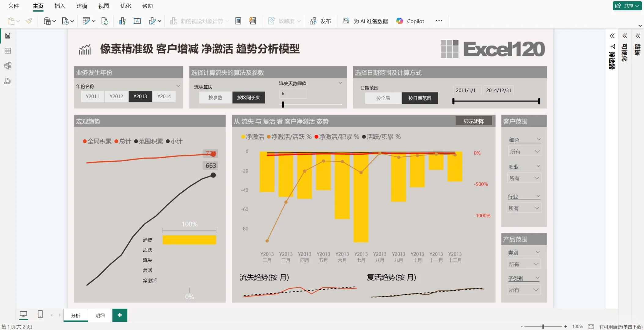Insert a new text box visual
The width and height of the screenshot is (644, 330).
(137, 21)
